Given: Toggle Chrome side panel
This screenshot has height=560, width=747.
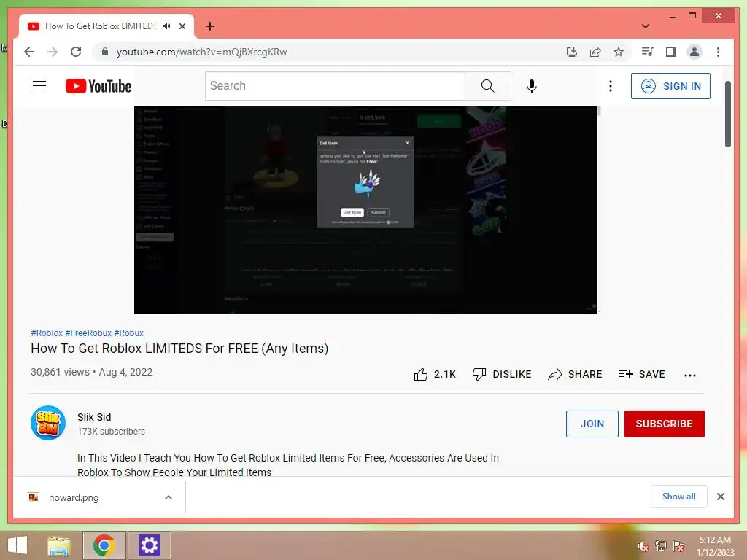Looking at the screenshot, I should 671,52.
